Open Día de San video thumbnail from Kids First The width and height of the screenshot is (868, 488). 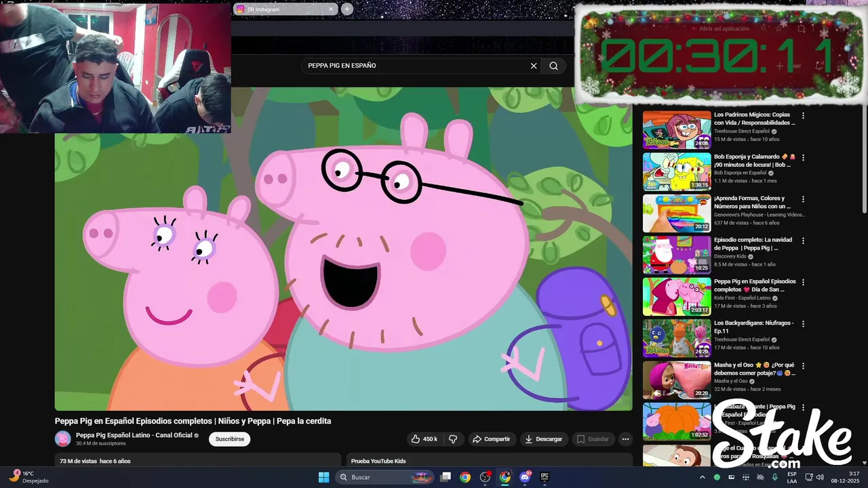[x=677, y=297]
